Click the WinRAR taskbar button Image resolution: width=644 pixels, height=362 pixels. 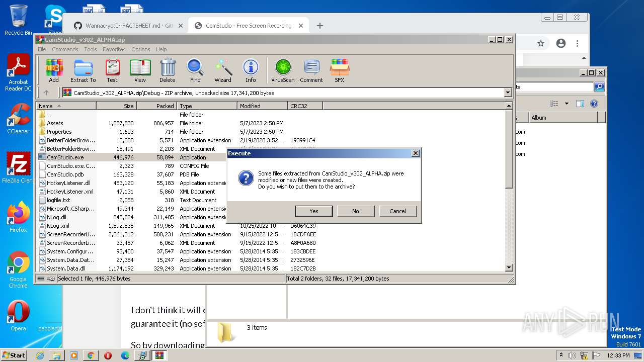coord(159,355)
